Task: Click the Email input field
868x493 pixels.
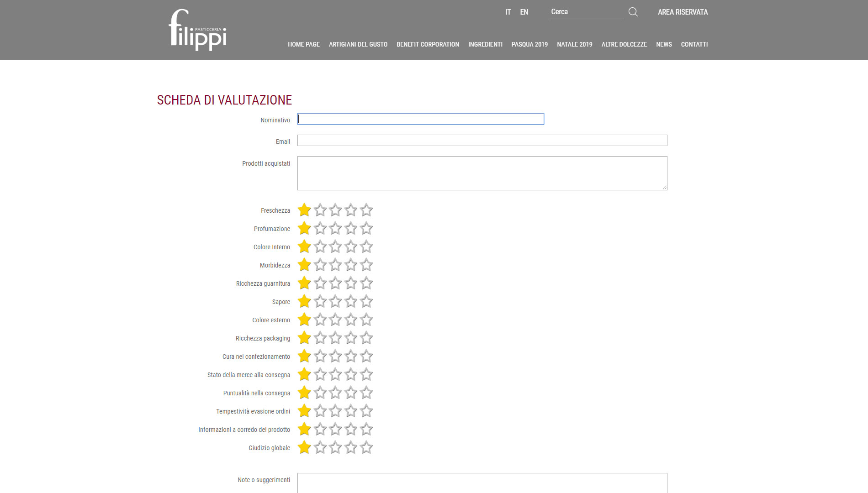Action: tap(482, 141)
